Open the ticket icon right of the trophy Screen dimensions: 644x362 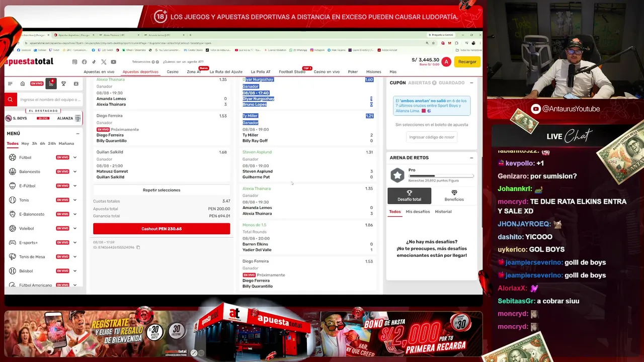(76, 83)
